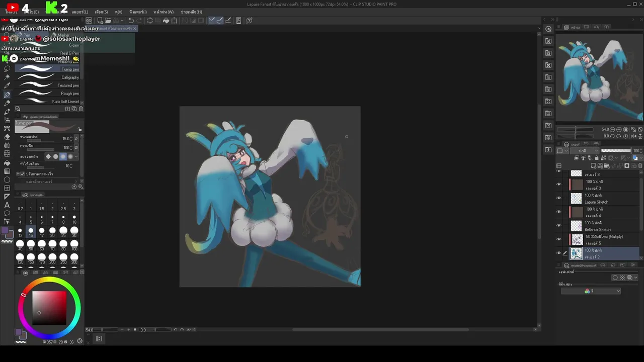The height and width of the screenshot is (362, 644).
Task: Create a new raster layer
Action: (x=594, y=166)
